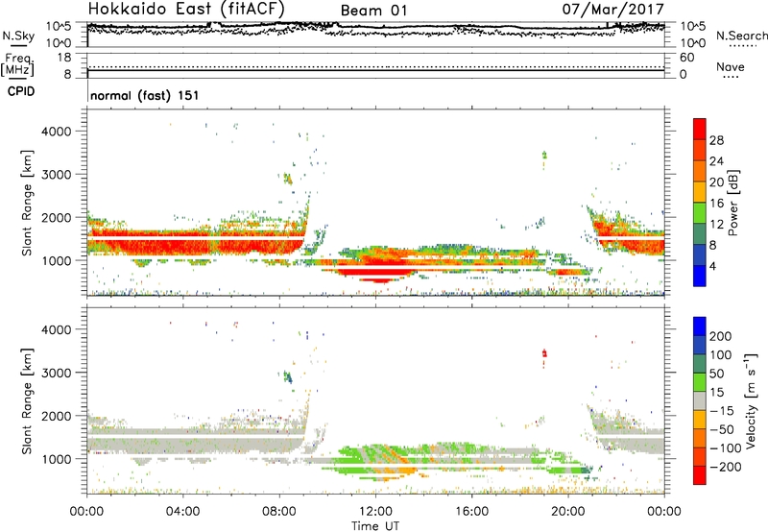Screen dimensions: 768x532
Task: Click the "Freq. [MHz]" axis label
Action: coord(17,64)
